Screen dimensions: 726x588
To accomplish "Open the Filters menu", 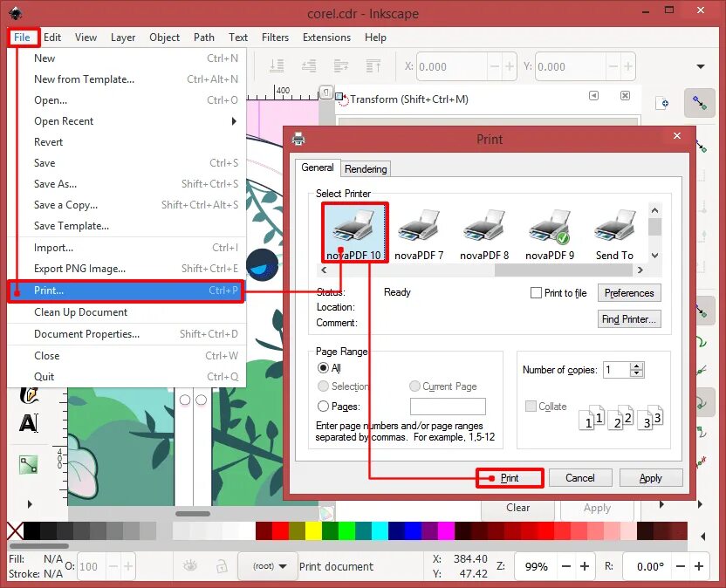I will tap(275, 37).
